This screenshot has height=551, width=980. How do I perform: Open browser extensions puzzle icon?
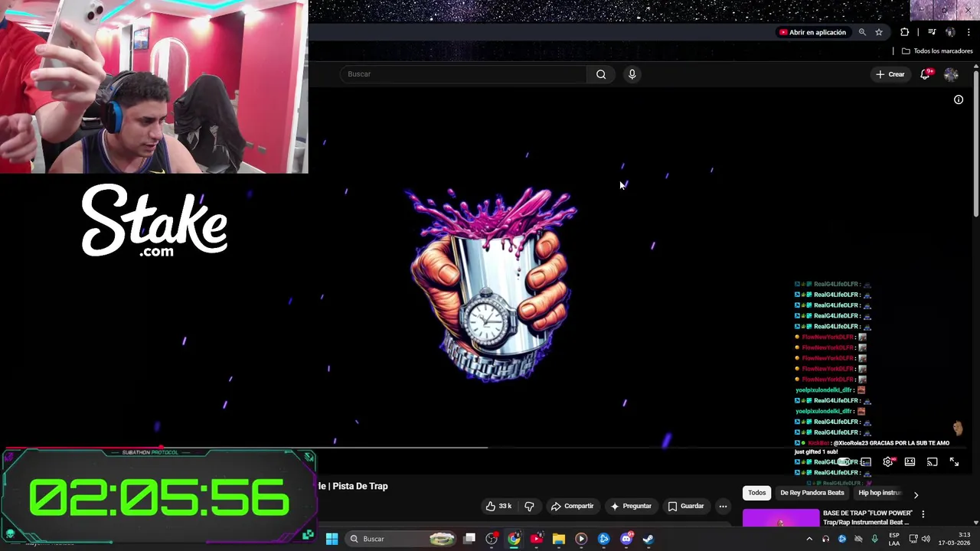coord(905,32)
